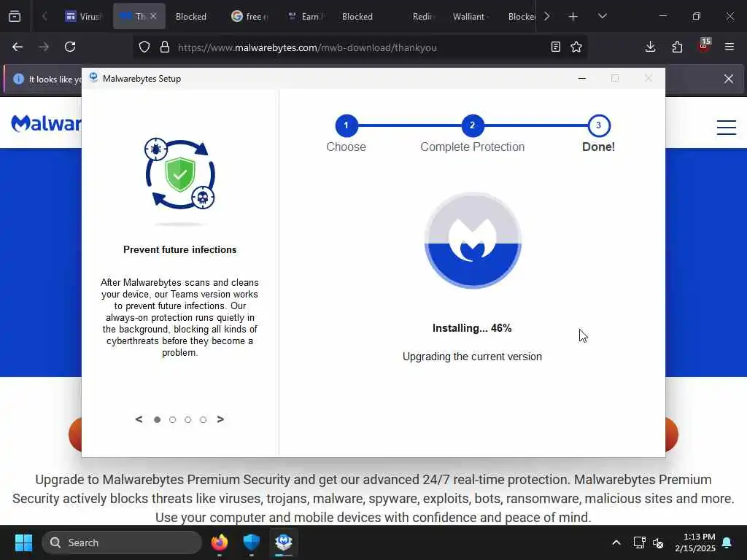This screenshot has height=560, width=747.
Task: Open a new tab with plus button
Action: pos(573,16)
